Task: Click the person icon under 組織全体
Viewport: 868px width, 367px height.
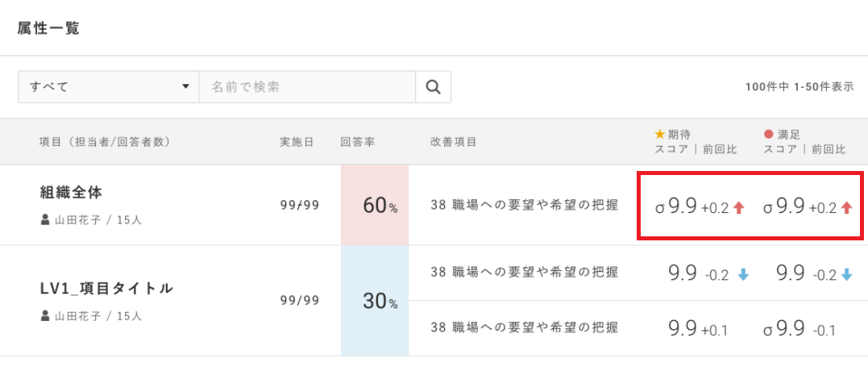Action: pyautogui.click(x=45, y=219)
